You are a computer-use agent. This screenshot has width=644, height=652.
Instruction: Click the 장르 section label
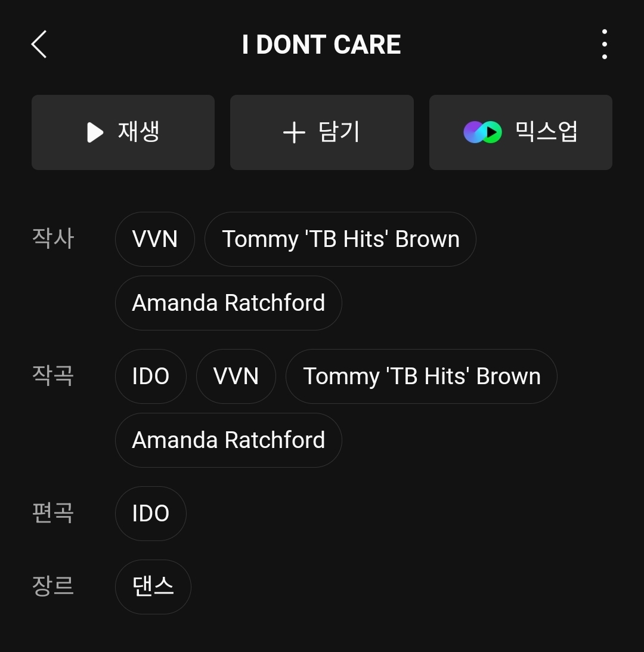tap(53, 586)
